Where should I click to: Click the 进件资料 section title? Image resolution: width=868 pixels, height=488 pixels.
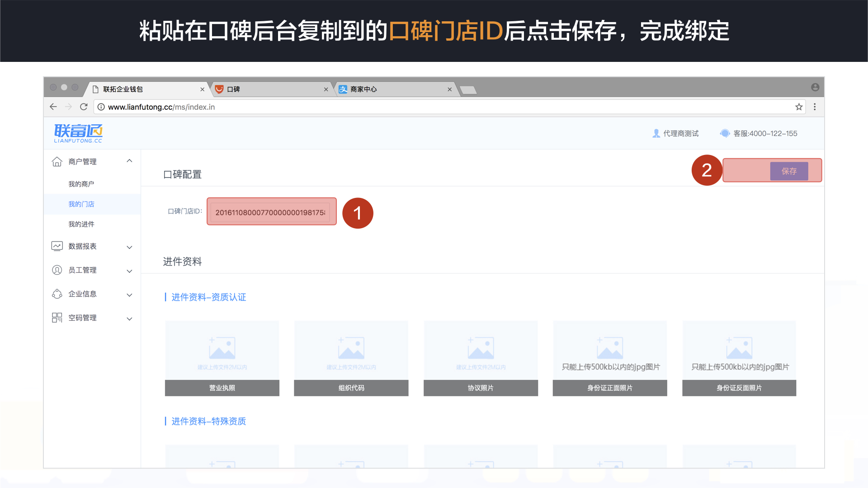pos(182,261)
